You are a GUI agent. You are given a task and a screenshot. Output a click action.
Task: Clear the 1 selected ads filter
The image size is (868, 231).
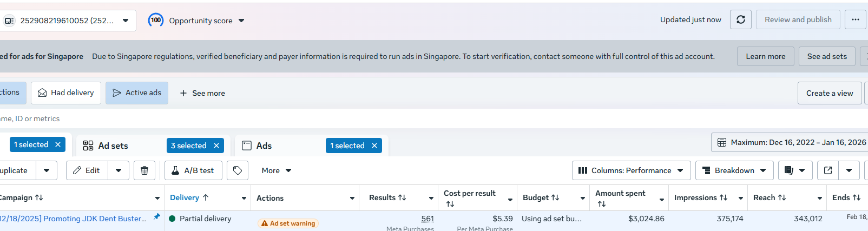coord(374,146)
